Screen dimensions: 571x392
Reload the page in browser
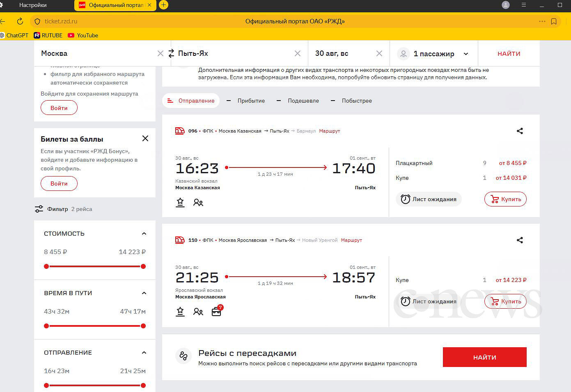[20, 21]
